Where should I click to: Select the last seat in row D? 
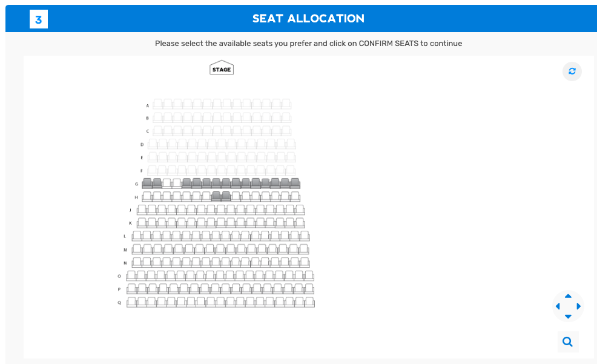[x=291, y=144]
